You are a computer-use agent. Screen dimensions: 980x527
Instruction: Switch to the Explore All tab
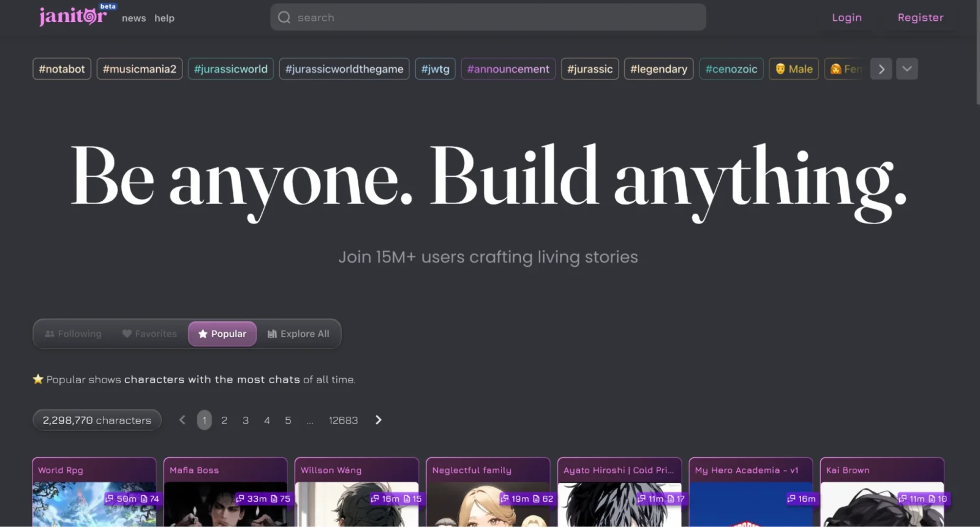(298, 334)
